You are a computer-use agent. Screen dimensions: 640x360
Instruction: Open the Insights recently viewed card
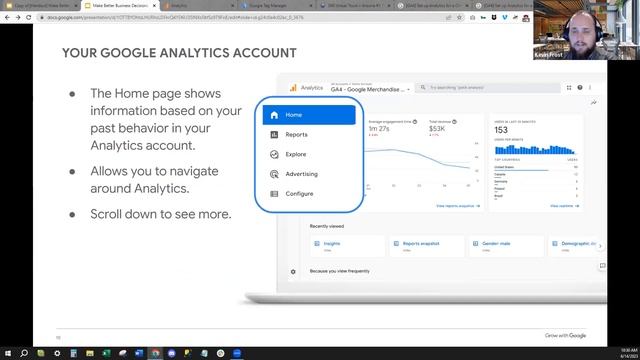click(347, 246)
